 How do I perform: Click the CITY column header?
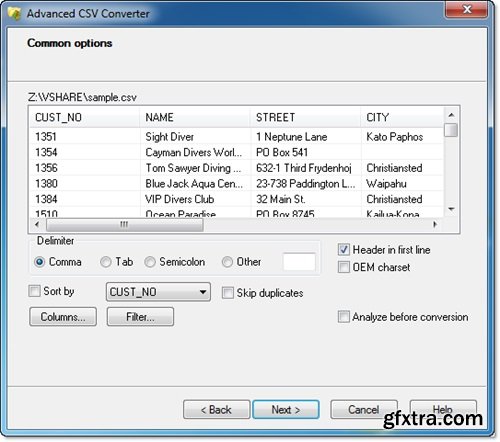click(403, 117)
